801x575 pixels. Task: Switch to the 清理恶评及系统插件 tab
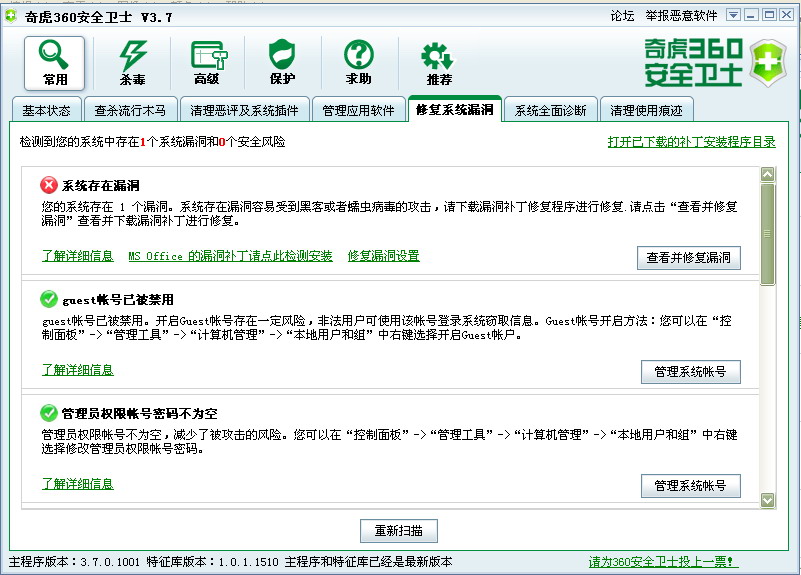[x=244, y=110]
